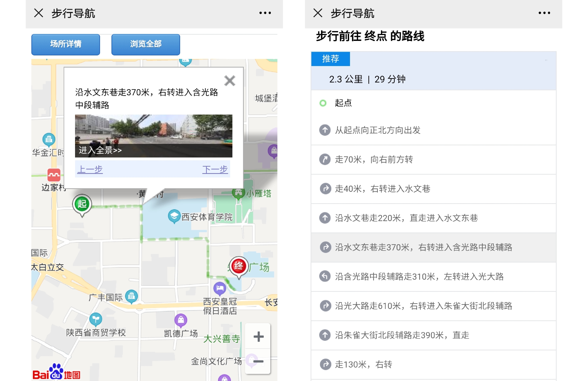
Task: Tap the straight arrow icon for 从起点向正北方向出发
Action: click(x=325, y=130)
